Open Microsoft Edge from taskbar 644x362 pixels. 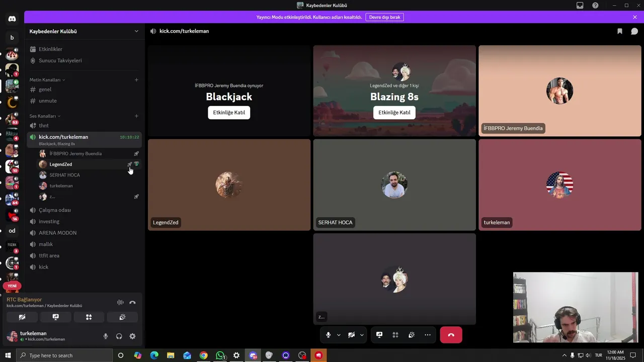[x=154, y=355]
